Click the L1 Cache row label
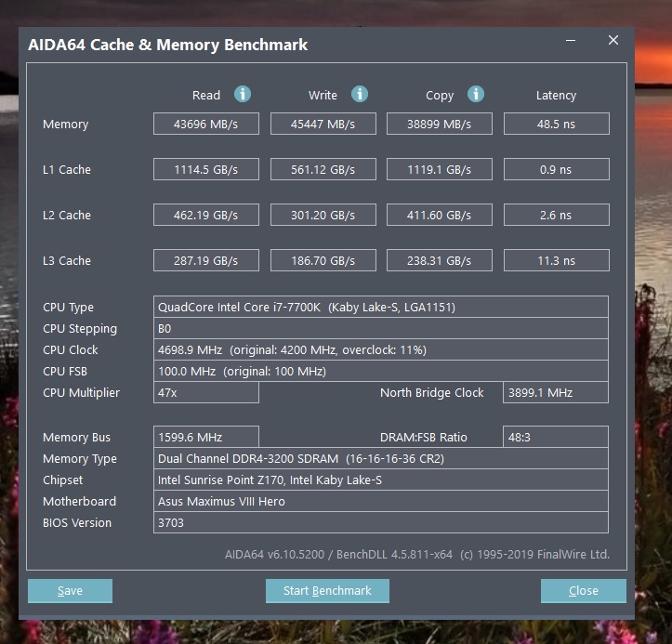 [x=67, y=170]
